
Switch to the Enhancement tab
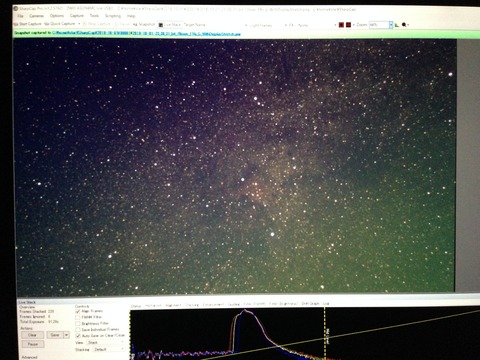point(213,304)
